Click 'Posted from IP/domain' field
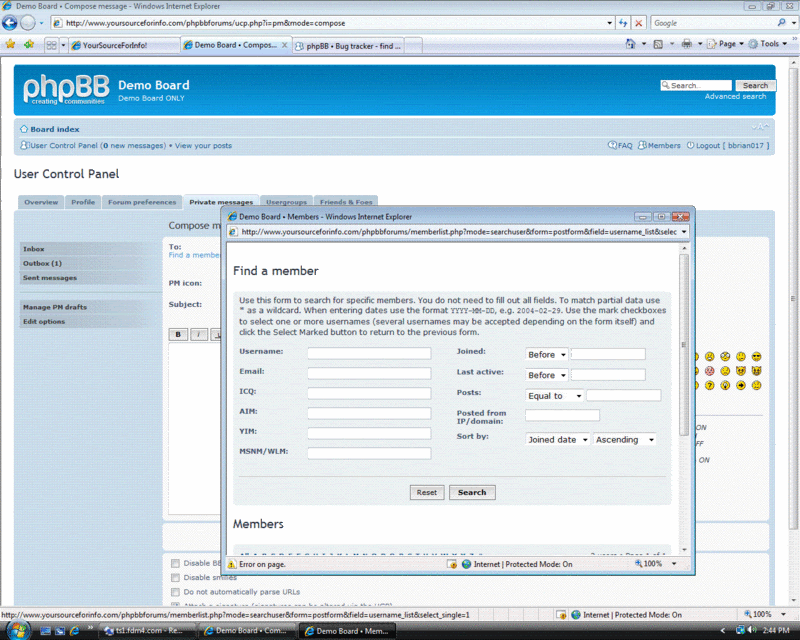This screenshot has height=640, width=800. (562, 415)
